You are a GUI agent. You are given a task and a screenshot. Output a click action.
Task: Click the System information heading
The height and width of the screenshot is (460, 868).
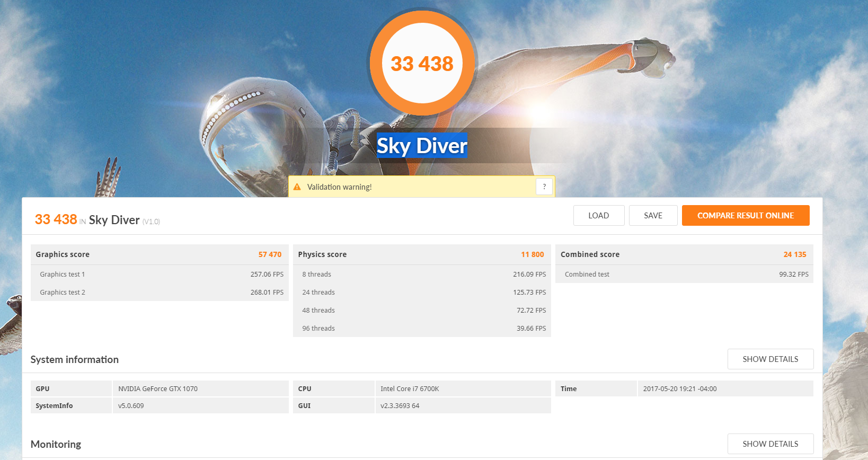[x=75, y=359]
